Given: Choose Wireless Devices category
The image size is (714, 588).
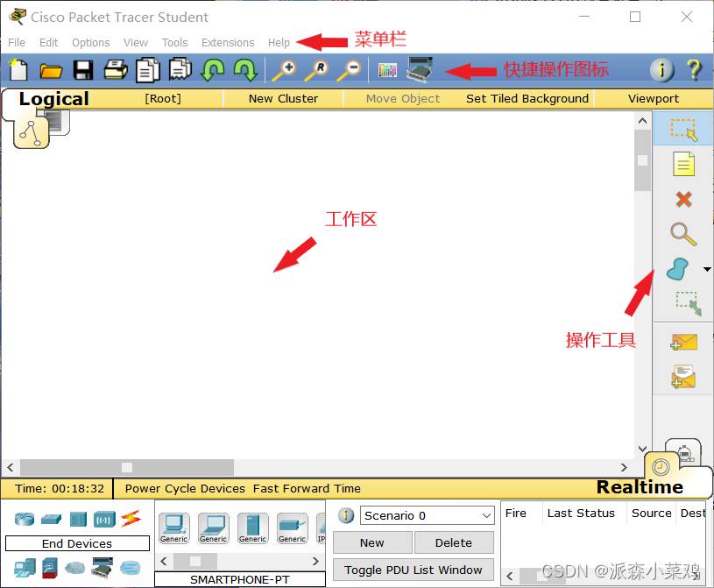Looking at the screenshot, I should coord(104,520).
